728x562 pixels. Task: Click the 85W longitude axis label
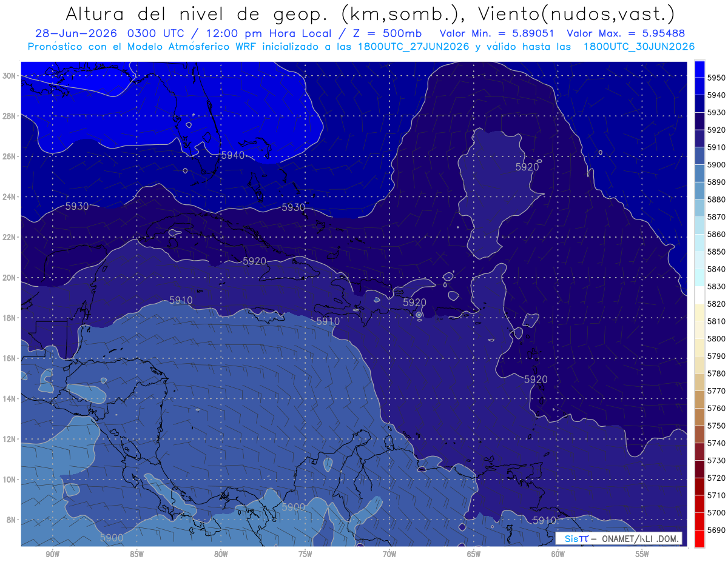tap(136, 554)
